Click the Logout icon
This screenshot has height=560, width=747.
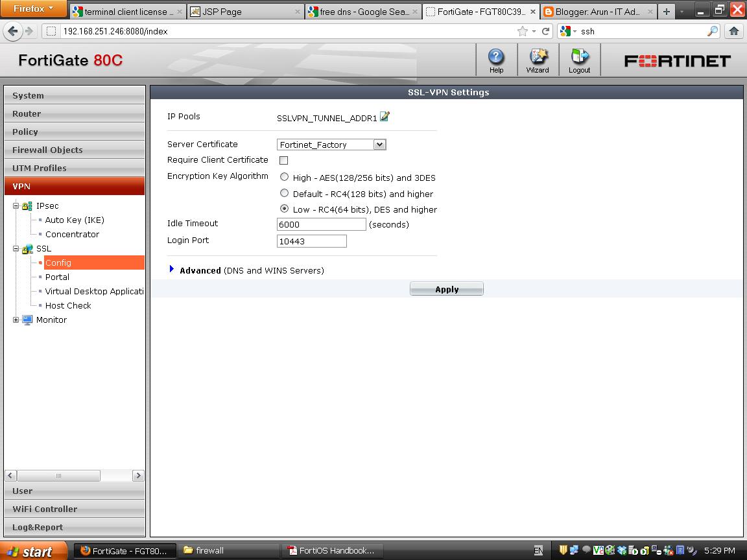coord(579,60)
